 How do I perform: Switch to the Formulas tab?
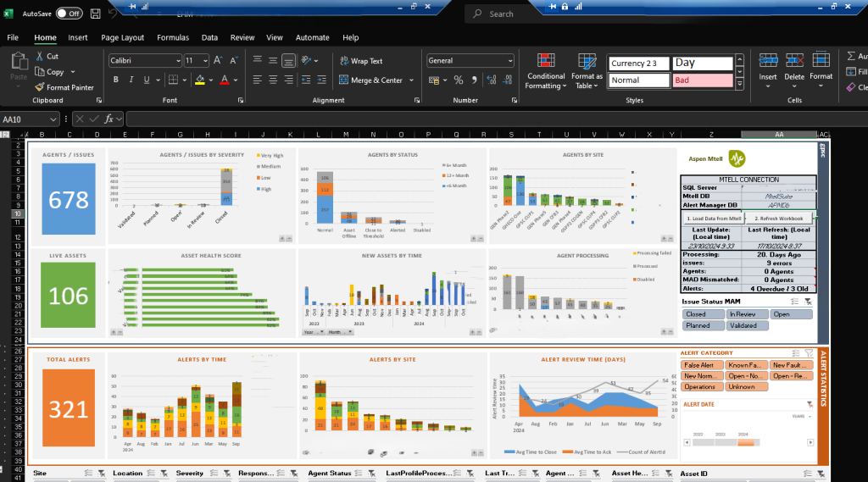pos(173,37)
